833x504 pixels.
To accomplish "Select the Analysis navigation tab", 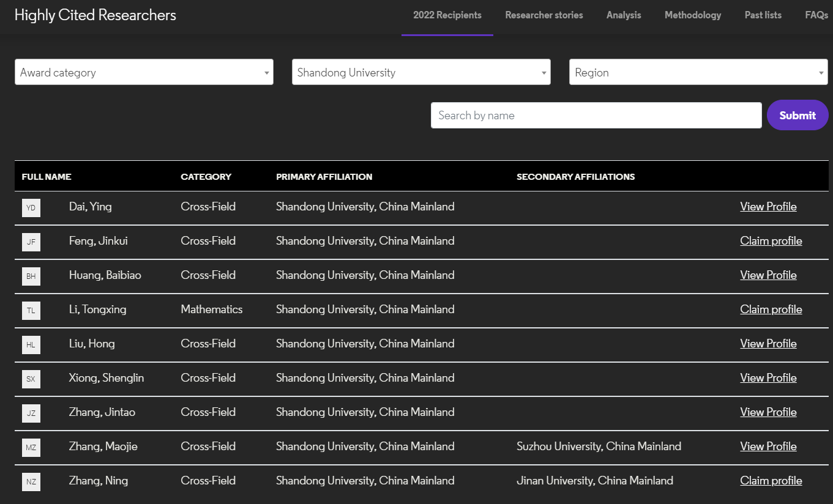I will (624, 15).
